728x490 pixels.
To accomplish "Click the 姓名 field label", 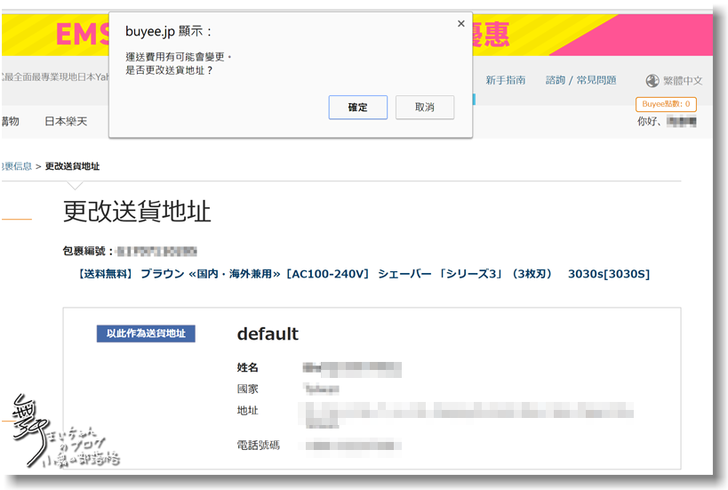I will [247, 367].
